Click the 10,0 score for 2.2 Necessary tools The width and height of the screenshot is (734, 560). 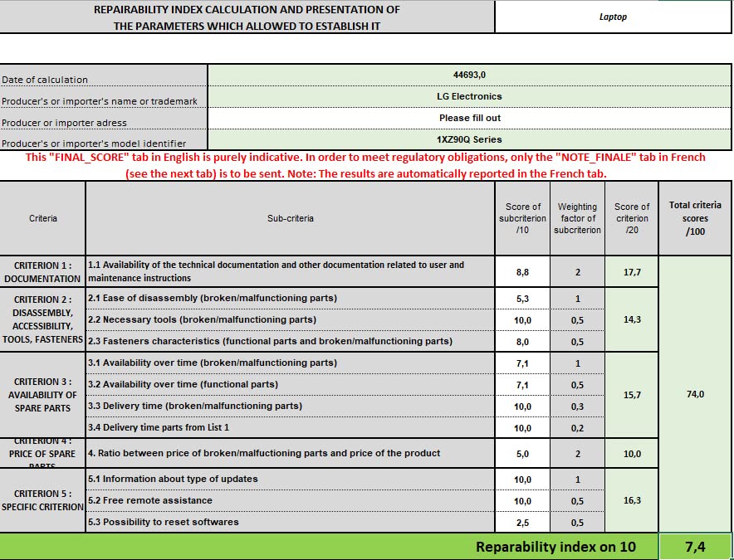522,320
